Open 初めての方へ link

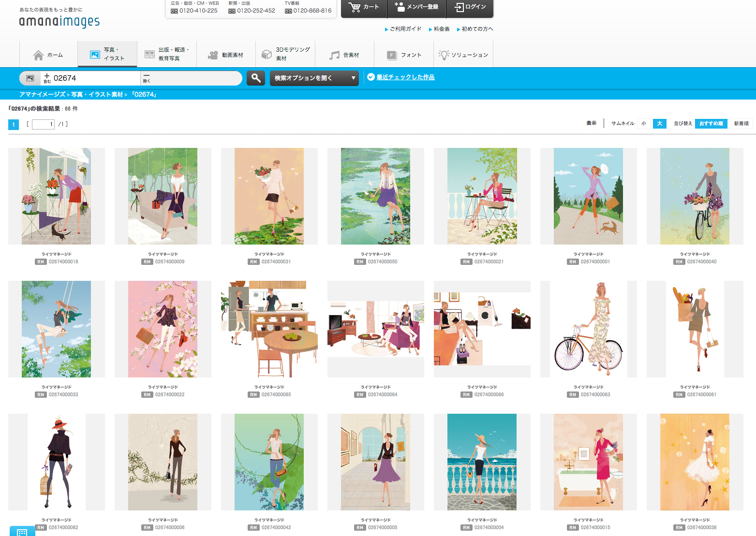point(477,29)
